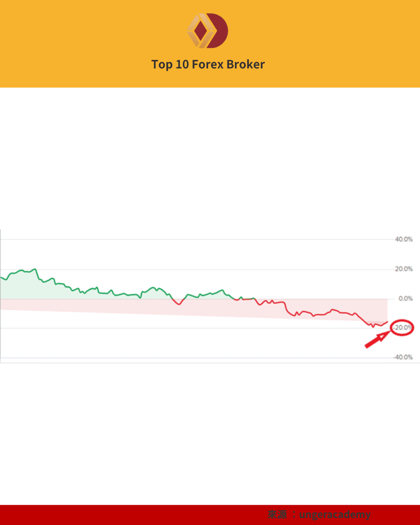Click the -20.0% label inside the circle
Image resolution: width=420 pixels, height=525 pixels.
[402, 328]
